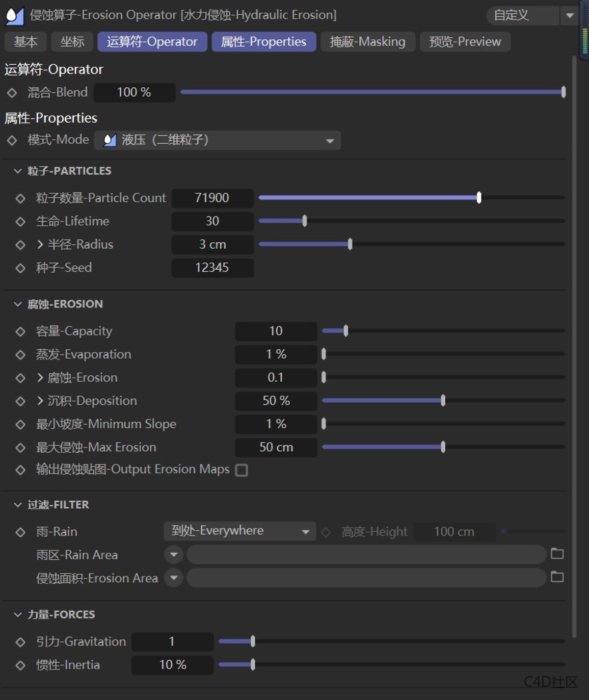Click the keyframe diamond beside Particle Count
The image size is (589, 700).
pos(20,198)
